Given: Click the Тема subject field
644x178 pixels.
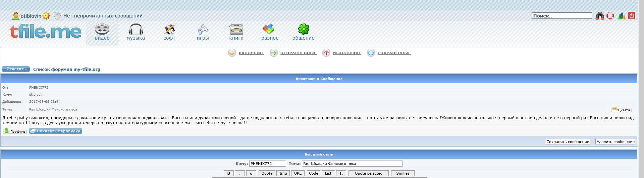Looking at the screenshot, I should click(352, 164).
